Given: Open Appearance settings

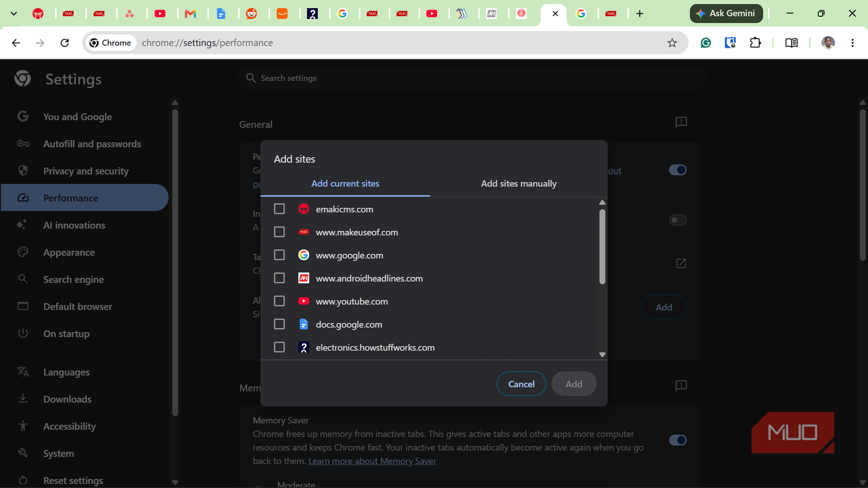Looking at the screenshot, I should 84,252.
